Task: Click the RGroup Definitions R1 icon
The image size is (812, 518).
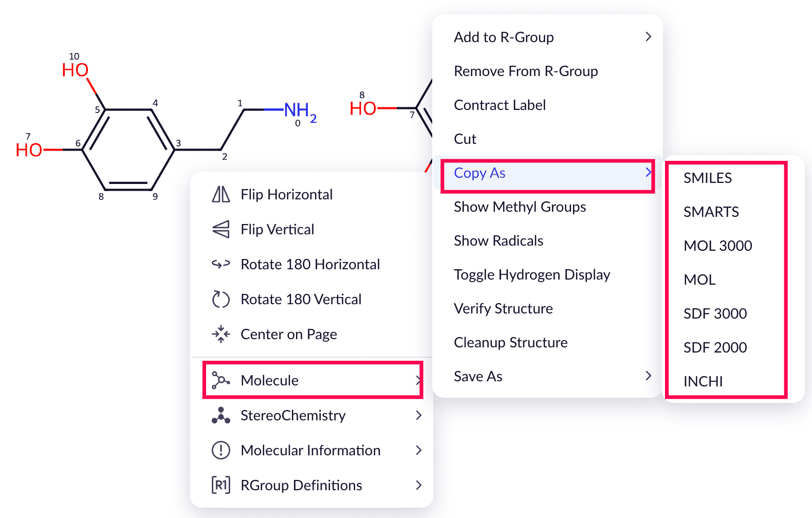Action: pyautogui.click(x=221, y=485)
